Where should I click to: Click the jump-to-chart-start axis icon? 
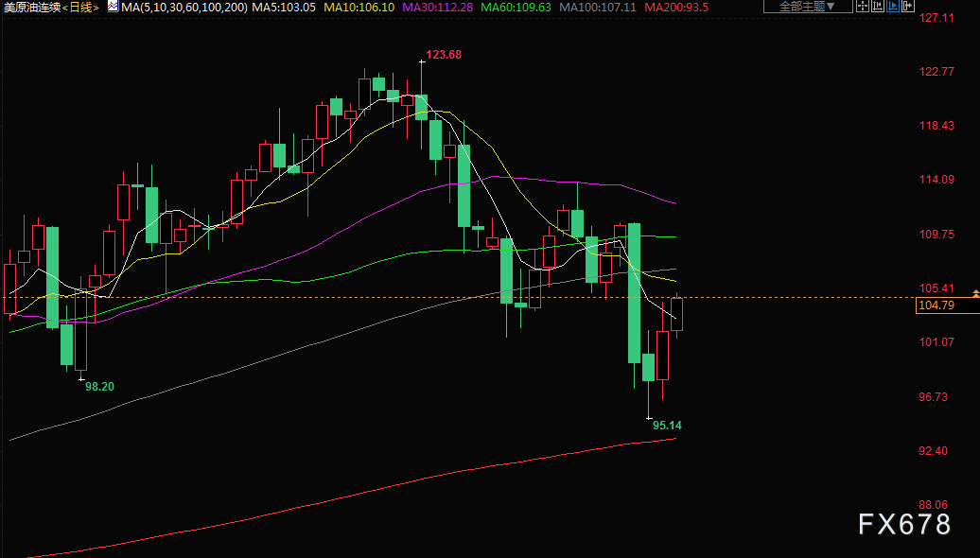878,7
